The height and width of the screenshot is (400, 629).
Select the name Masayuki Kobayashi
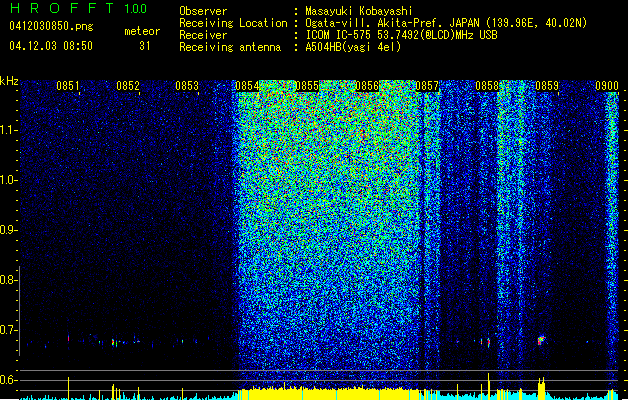359,11
